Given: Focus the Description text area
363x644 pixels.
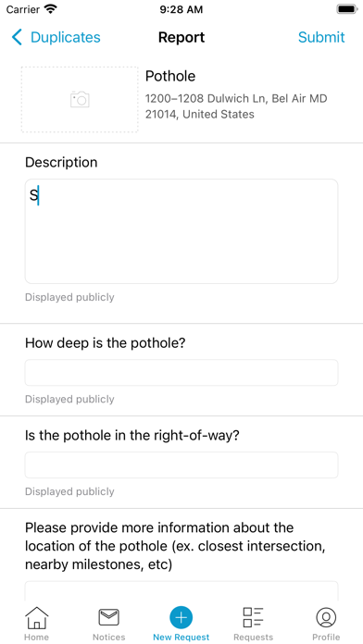Looking at the screenshot, I should 181,231.
